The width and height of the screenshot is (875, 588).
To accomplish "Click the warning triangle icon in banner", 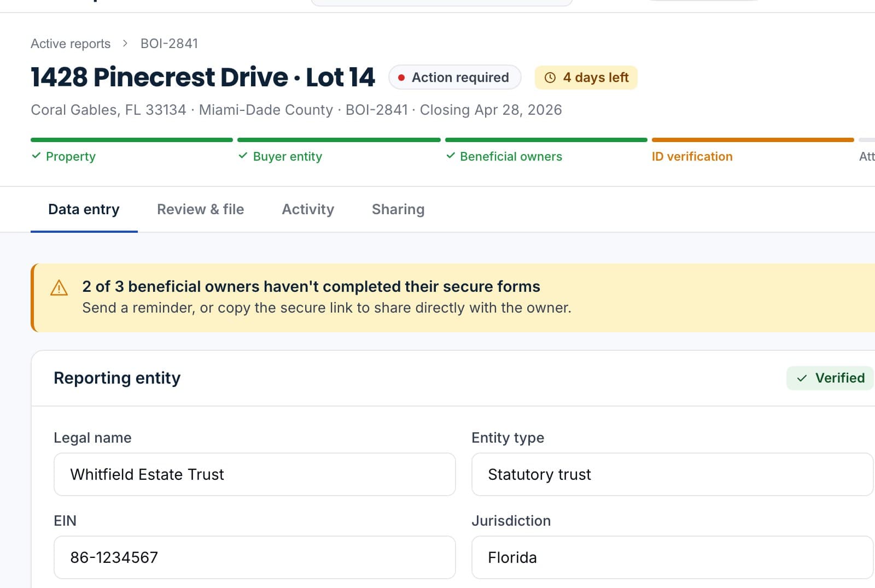I will [59, 287].
